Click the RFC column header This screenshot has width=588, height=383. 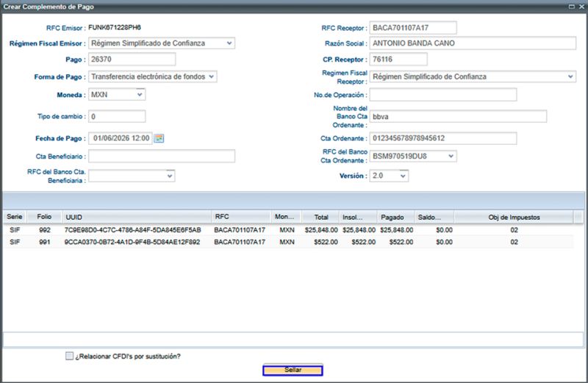click(x=241, y=217)
